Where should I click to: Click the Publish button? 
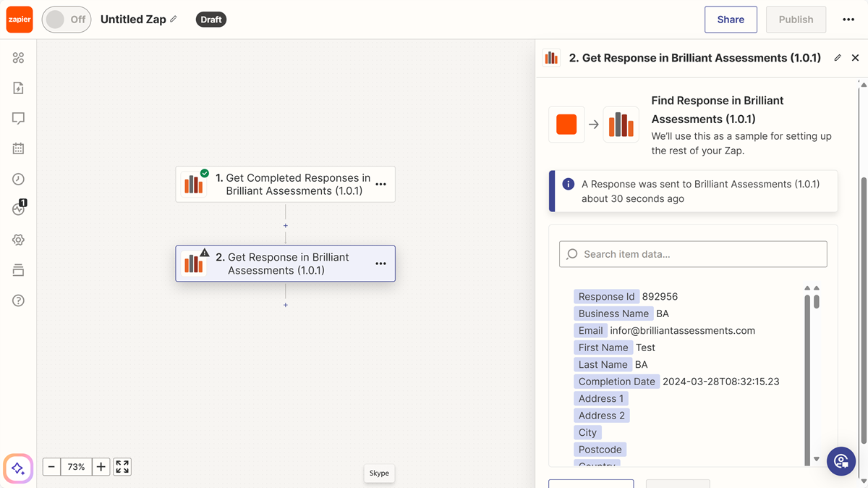(796, 20)
